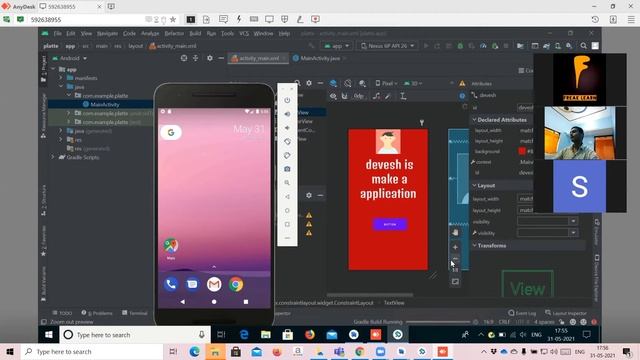This screenshot has height=360, width=640.
Task: Open Build menu
Action: (x=195, y=33)
